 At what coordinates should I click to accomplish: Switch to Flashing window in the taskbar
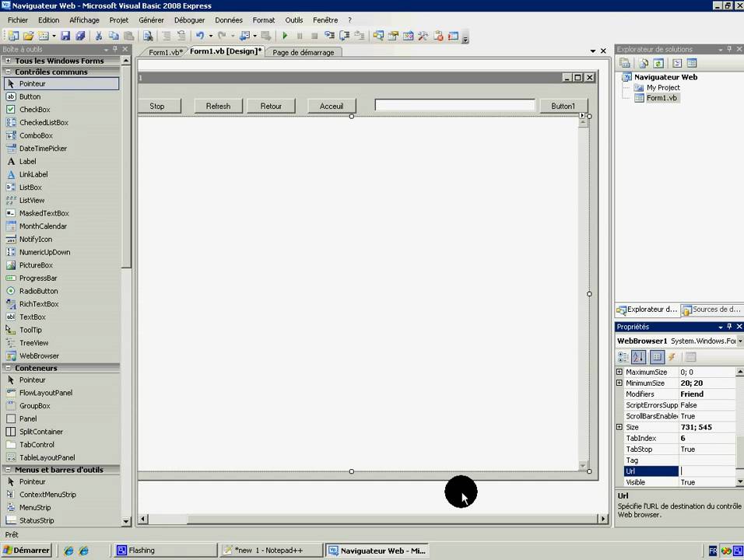tap(164, 550)
